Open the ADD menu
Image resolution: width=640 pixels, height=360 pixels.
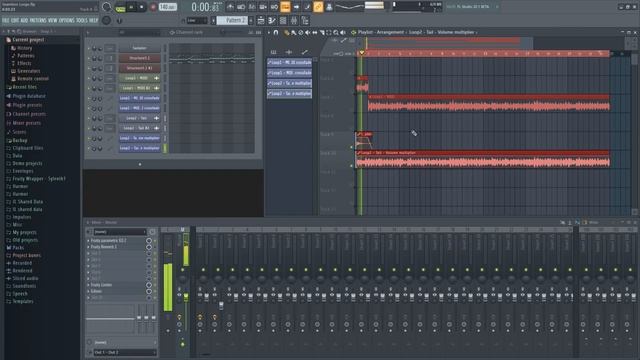click(24, 20)
